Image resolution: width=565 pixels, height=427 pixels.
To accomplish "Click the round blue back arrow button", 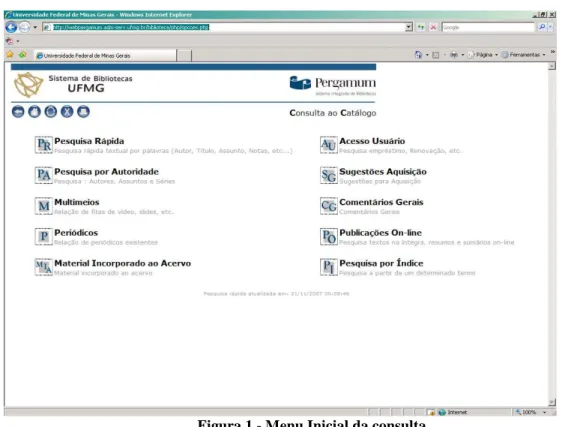I will [18, 112].
